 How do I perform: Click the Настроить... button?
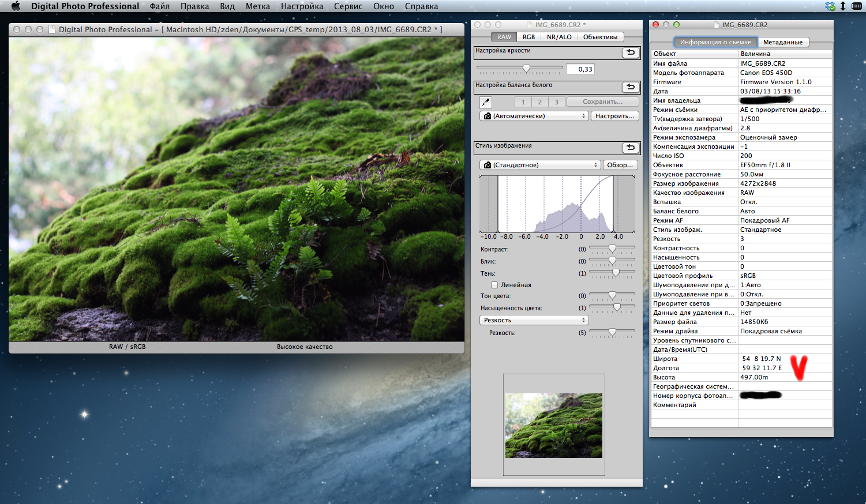(x=614, y=116)
